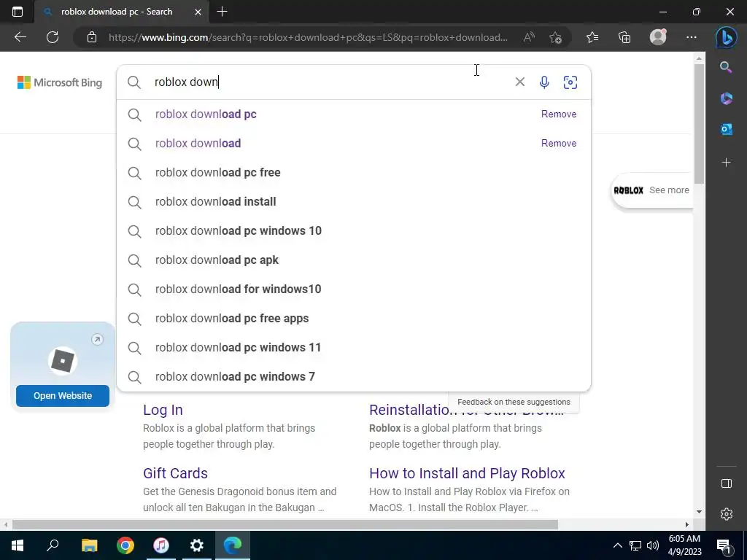This screenshot has width=747, height=560.
Task: Open the Bing chat sidebar button
Action: pyautogui.click(x=726, y=38)
